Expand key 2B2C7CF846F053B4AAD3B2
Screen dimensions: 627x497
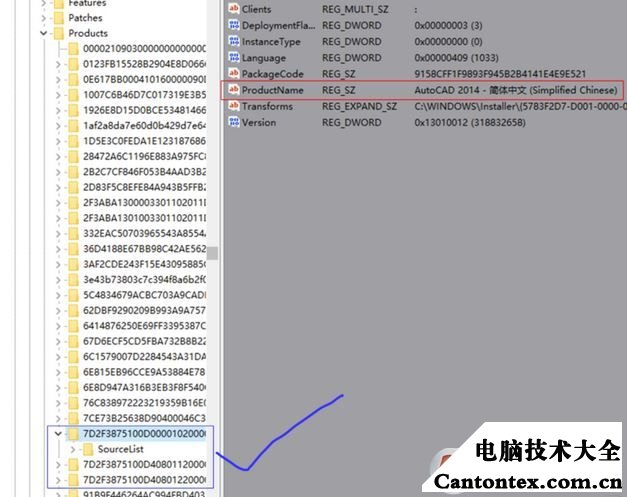(58, 172)
